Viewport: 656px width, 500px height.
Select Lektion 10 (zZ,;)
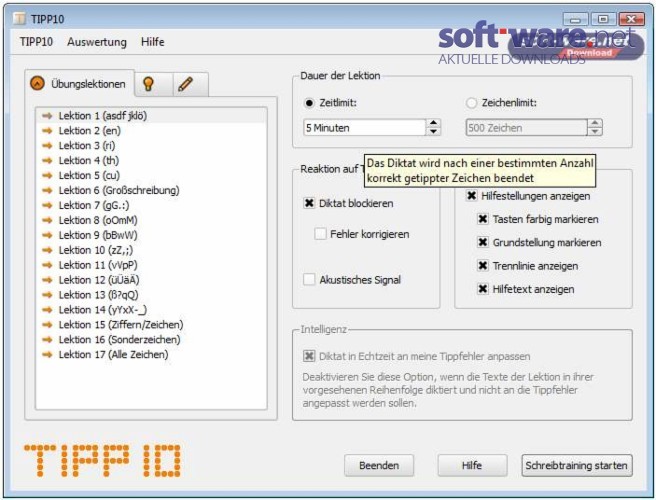coord(151,250)
